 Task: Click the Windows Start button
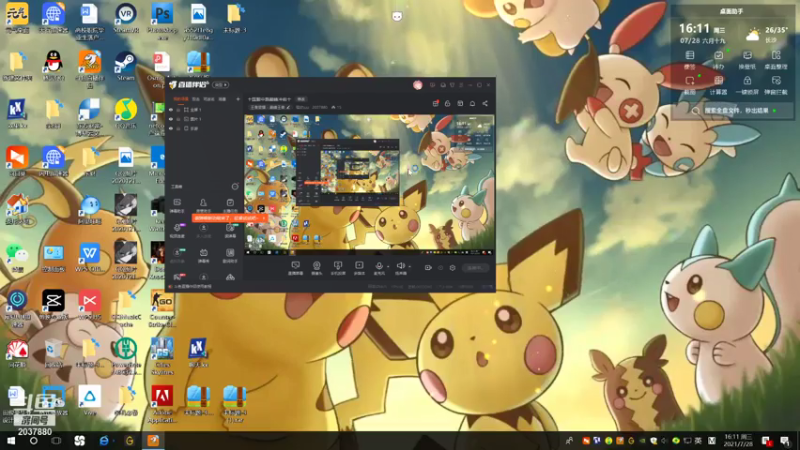pos(11,441)
